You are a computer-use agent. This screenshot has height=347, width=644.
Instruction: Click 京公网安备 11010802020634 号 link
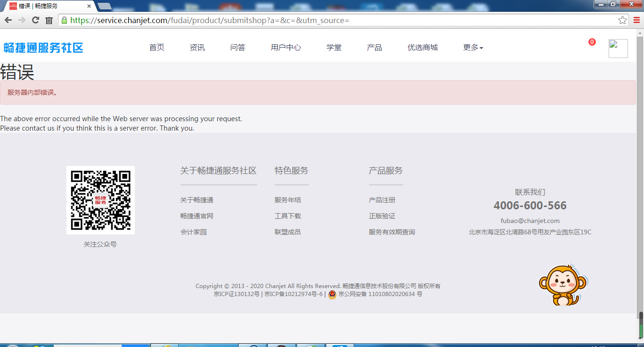[380, 294]
